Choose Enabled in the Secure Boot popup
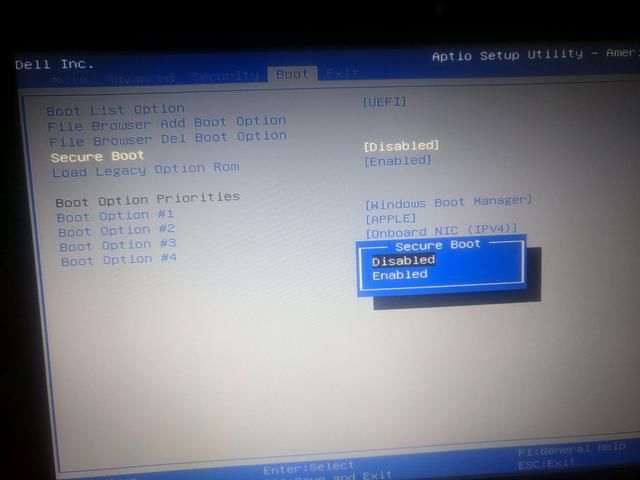 (x=400, y=275)
